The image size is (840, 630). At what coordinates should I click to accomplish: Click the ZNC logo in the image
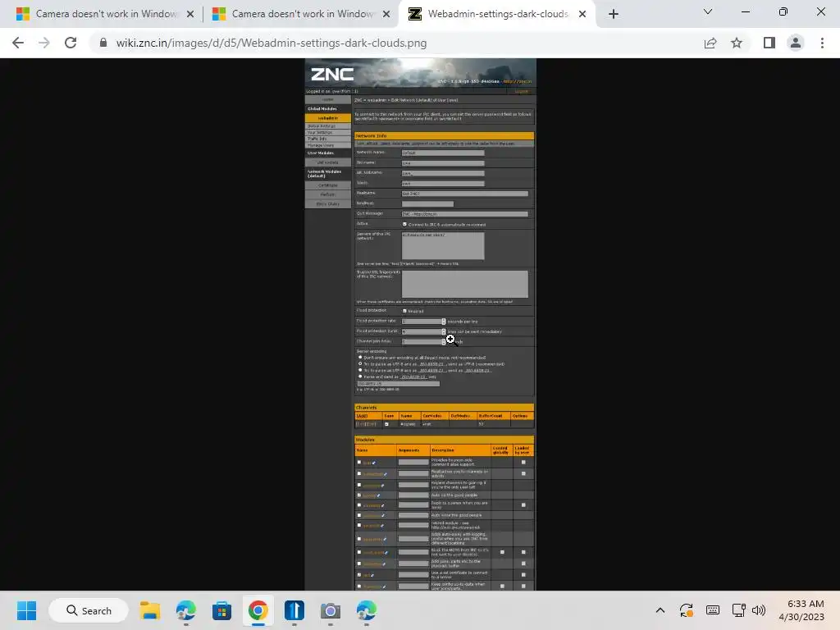pos(332,74)
